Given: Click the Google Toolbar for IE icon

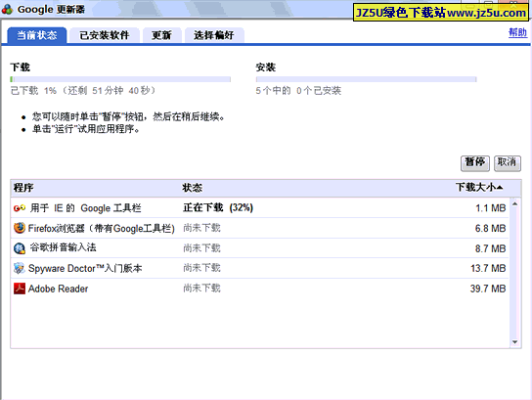Looking at the screenshot, I should pos(20,207).
